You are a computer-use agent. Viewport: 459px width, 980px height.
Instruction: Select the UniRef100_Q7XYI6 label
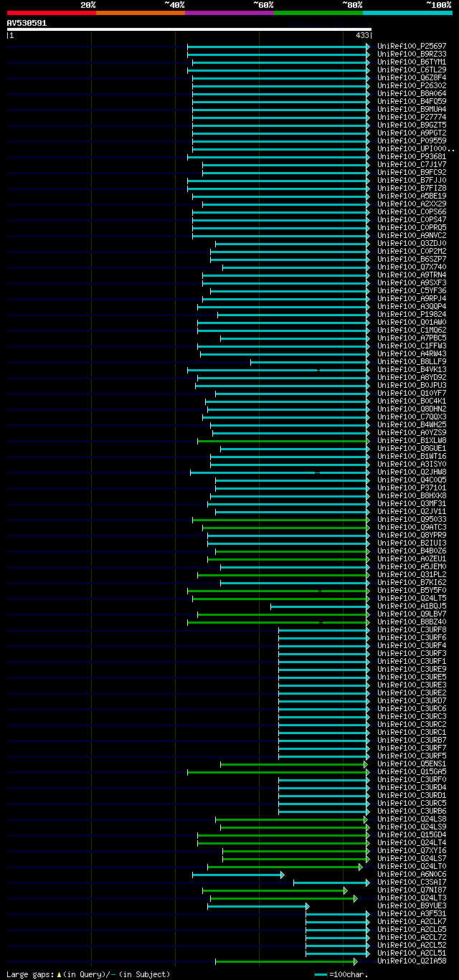click(x=412, y=850)
